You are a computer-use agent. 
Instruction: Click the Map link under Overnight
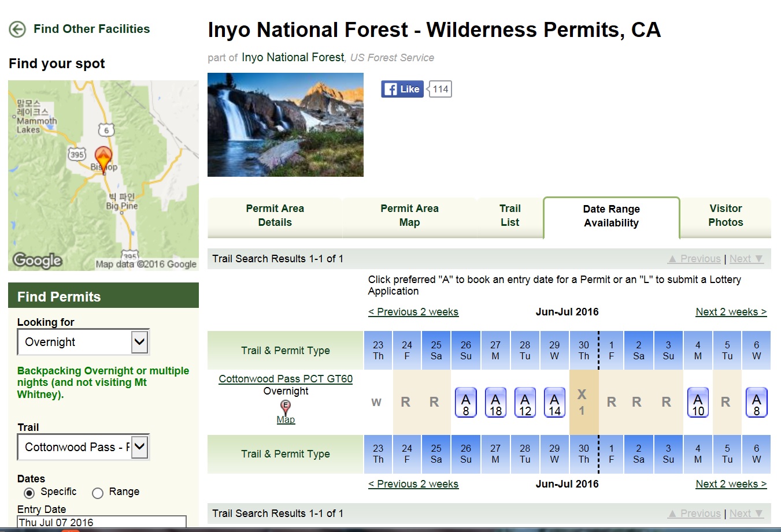coord(286,420)
